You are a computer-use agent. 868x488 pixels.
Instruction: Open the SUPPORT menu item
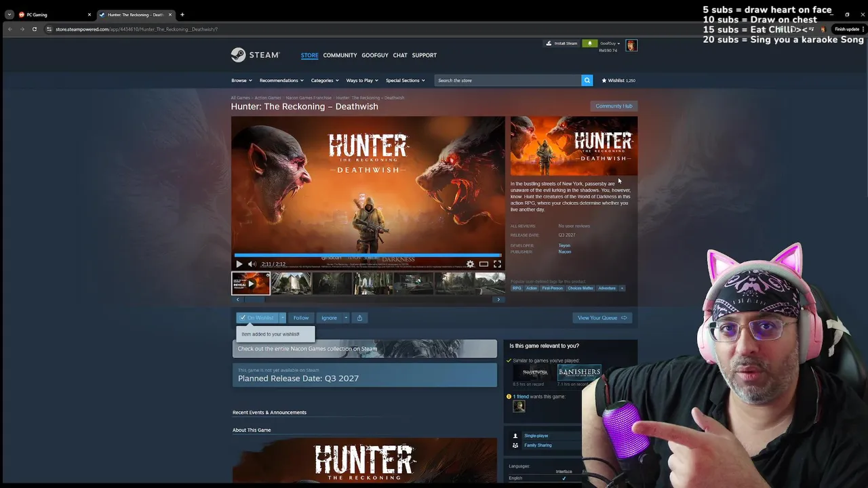(x=425, y=56)
